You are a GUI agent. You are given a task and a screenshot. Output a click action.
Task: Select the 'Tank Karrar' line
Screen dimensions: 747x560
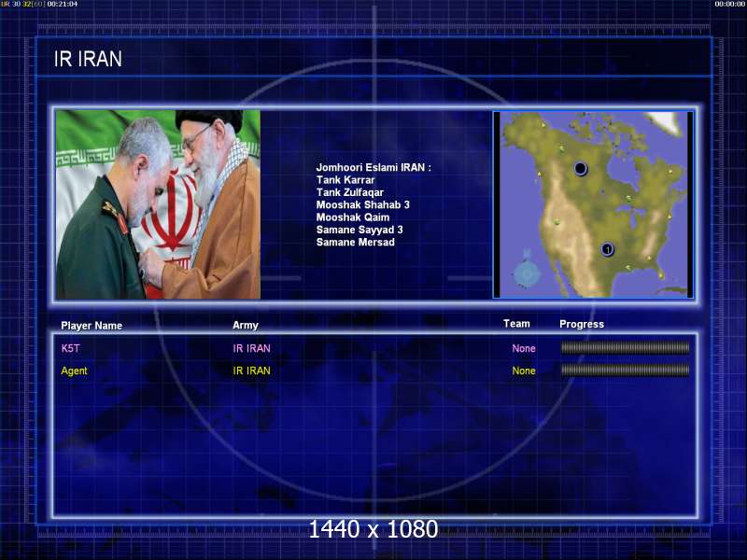[345, 180]
